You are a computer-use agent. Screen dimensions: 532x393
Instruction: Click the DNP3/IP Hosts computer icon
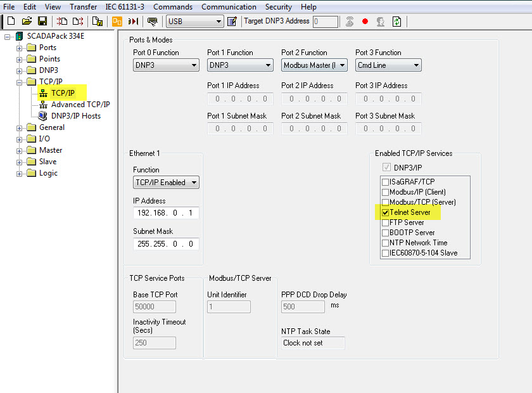tap(43, 116)
